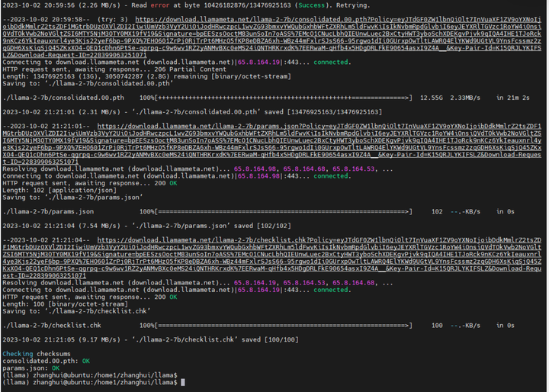Open the params.json download URL
The width and height of the screenshot is (549, 392).
tap(271, 144)
